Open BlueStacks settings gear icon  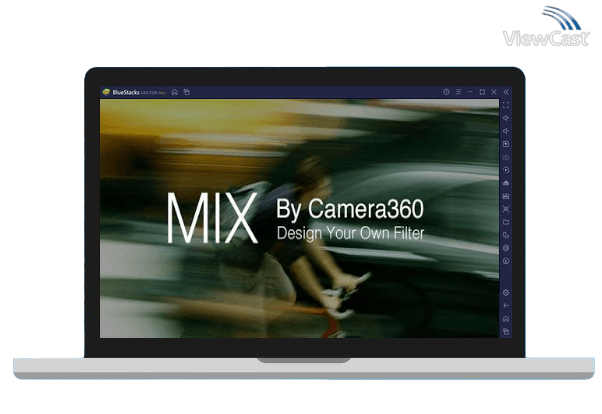pyautogui.click(x=506, y=293)
